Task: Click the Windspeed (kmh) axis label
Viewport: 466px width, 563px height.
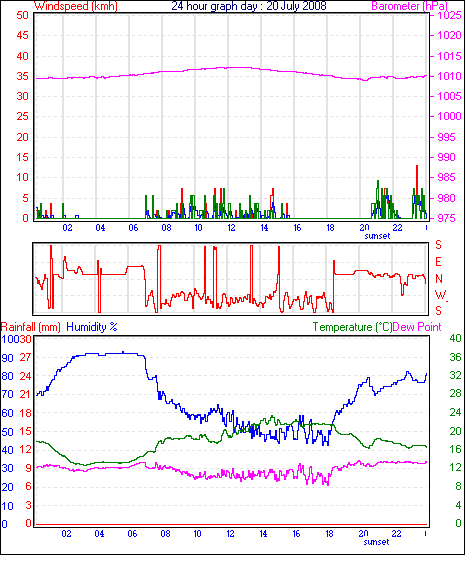Action: click(x=76, y=6)
